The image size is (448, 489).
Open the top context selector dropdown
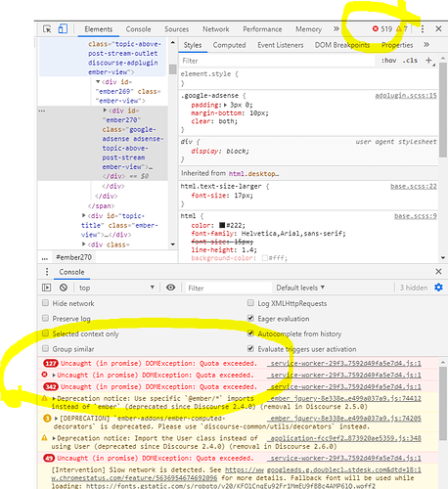click(x=116, y=288)
